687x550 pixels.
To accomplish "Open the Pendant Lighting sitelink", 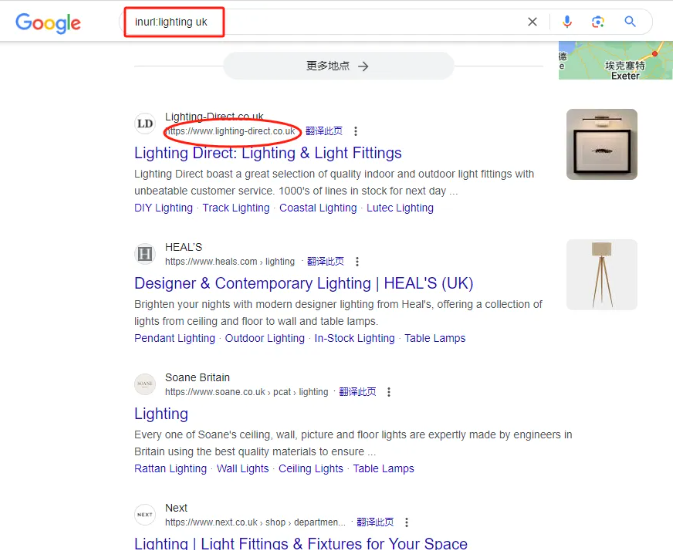I will (175, 338).
